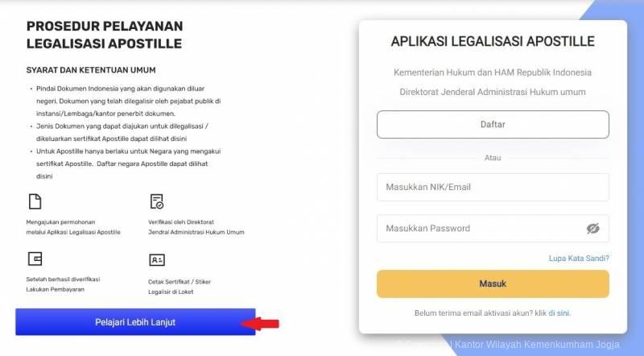Click the yellow Masuk login button
Screen dimensions: 644x356
pyautogui.click(x=493, y=284)
